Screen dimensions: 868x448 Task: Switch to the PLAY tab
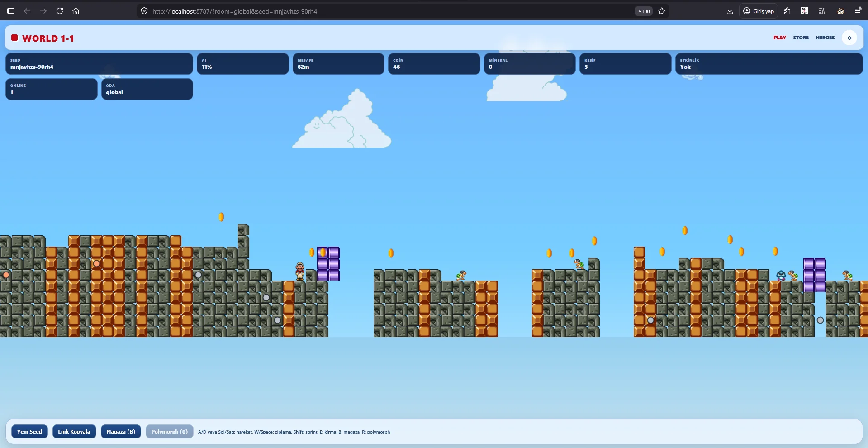coord(780,38)
